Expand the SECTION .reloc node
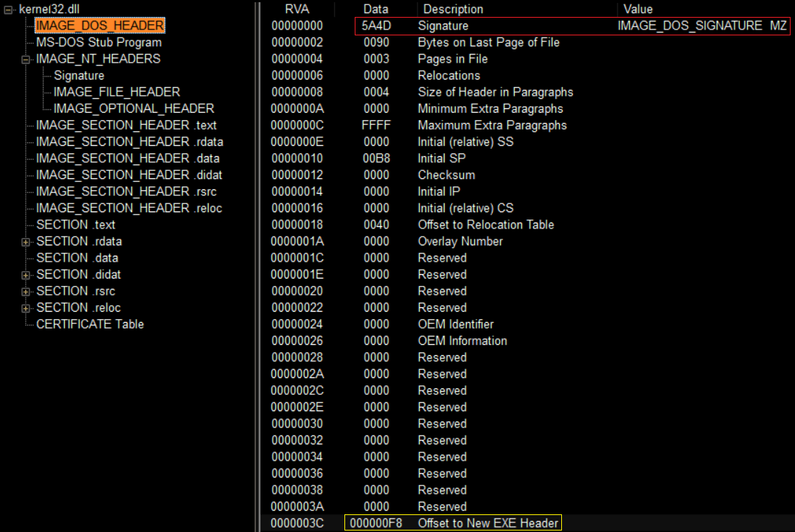The width and height of the screenshot is (795, 532). (25, 307)
